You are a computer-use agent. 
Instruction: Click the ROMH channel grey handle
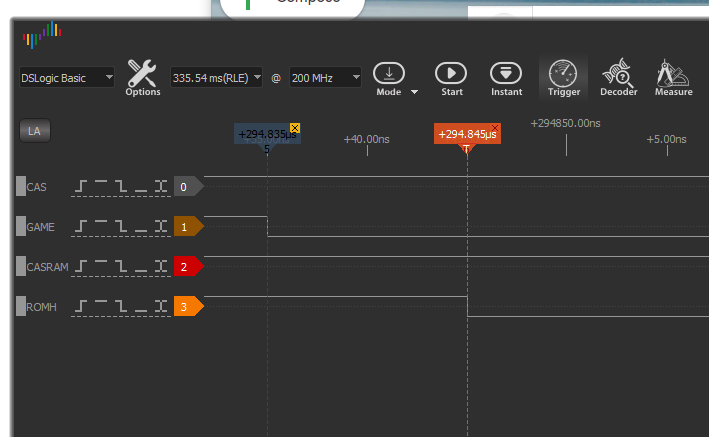pos(21,306)
